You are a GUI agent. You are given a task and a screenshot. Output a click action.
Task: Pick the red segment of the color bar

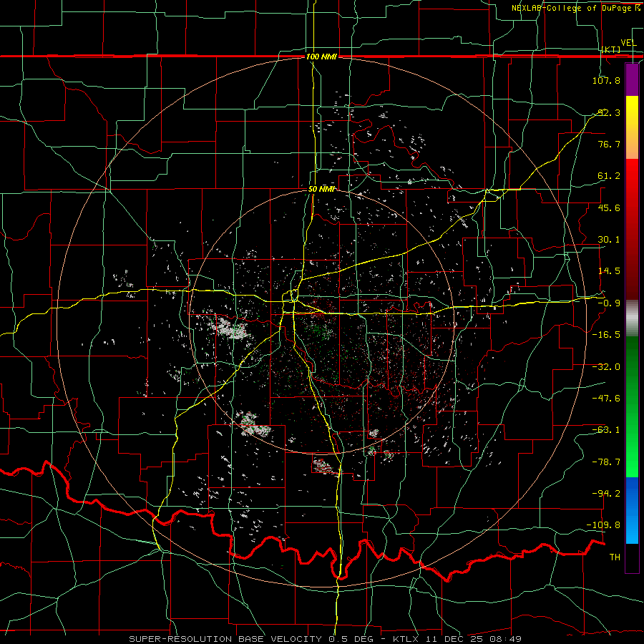pos(632,229)
